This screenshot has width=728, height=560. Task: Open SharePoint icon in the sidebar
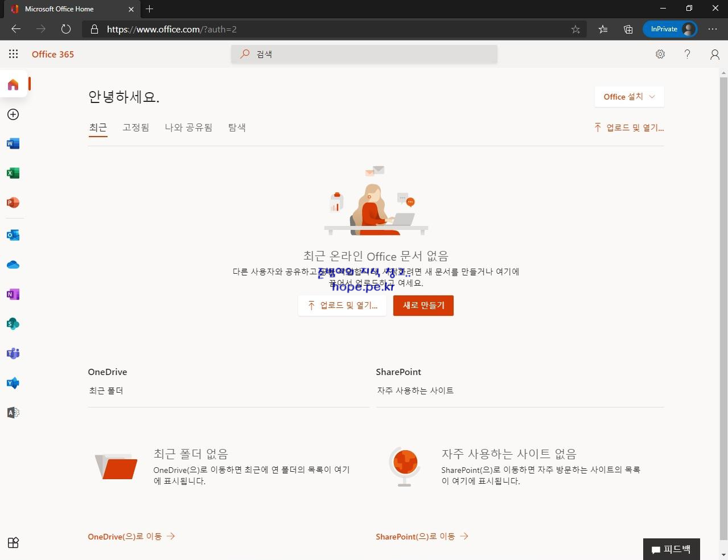[x=13, y=324]
